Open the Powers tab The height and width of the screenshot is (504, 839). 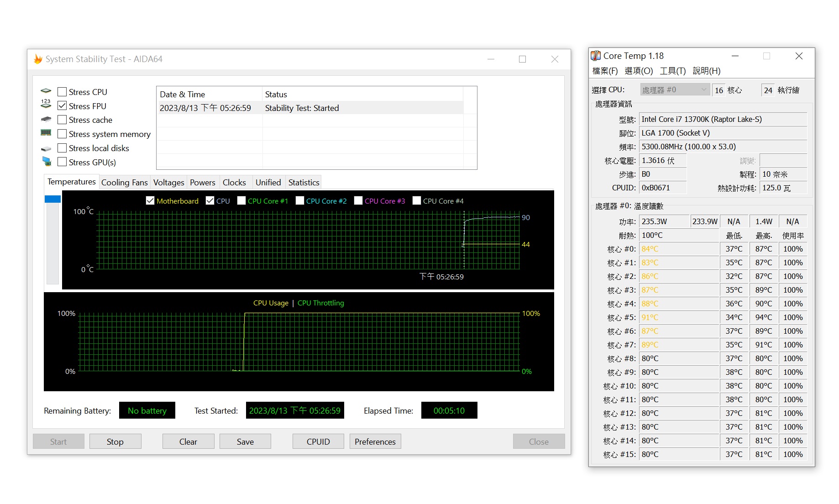point(203,183)
